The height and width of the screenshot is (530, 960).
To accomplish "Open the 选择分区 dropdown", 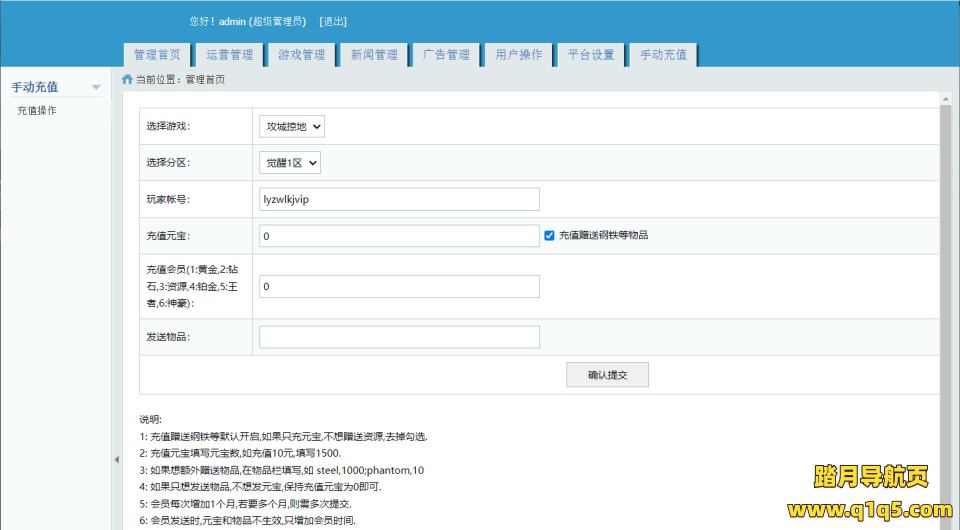I will (x=290, y=163).
